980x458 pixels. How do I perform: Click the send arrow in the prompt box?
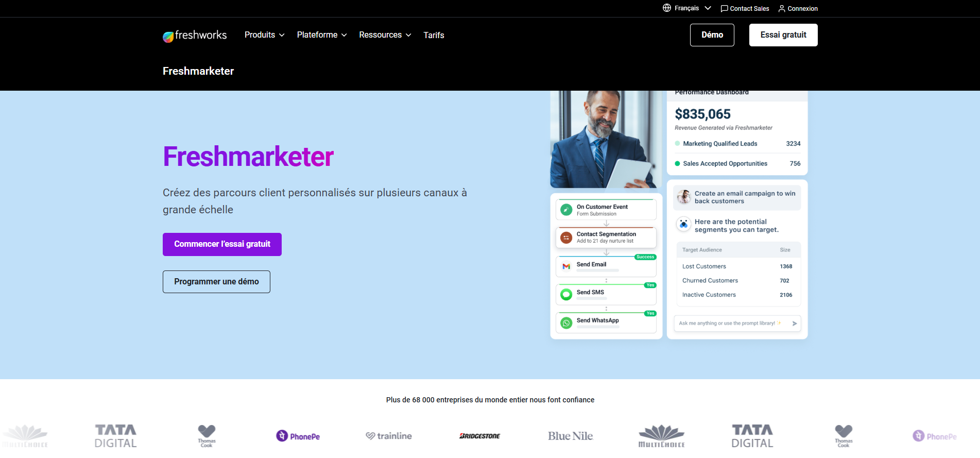point(795,324)
